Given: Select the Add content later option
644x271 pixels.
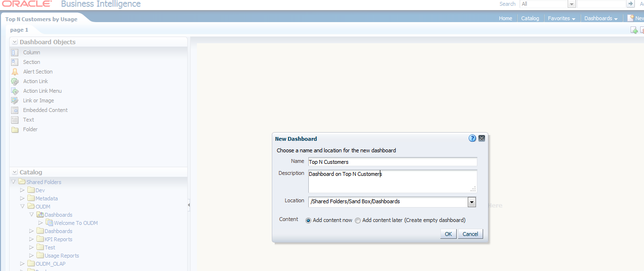Looking at the screenshot, I should click(x=358, y=221).
